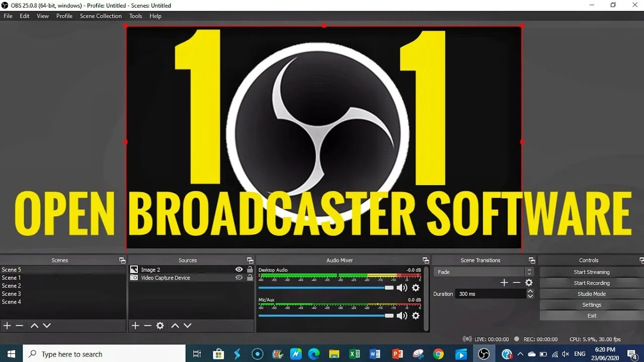Screen dimensions: 644x362
Task: Click the Video Capture Device camera icon
Action: (x=134, y=278)
